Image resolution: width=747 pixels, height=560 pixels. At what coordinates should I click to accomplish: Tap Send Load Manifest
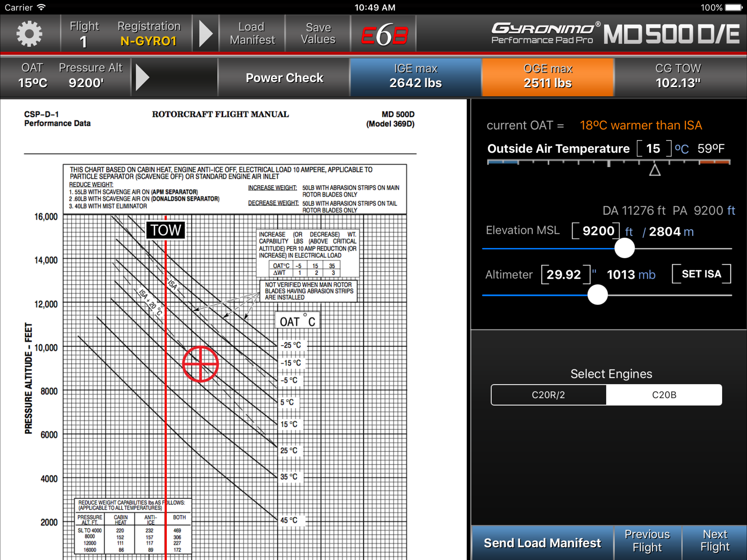tap(542, 542)
